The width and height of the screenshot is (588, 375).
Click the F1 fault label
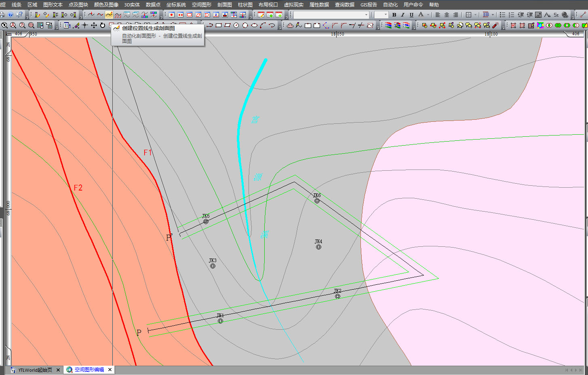click(x=148, y=153)
